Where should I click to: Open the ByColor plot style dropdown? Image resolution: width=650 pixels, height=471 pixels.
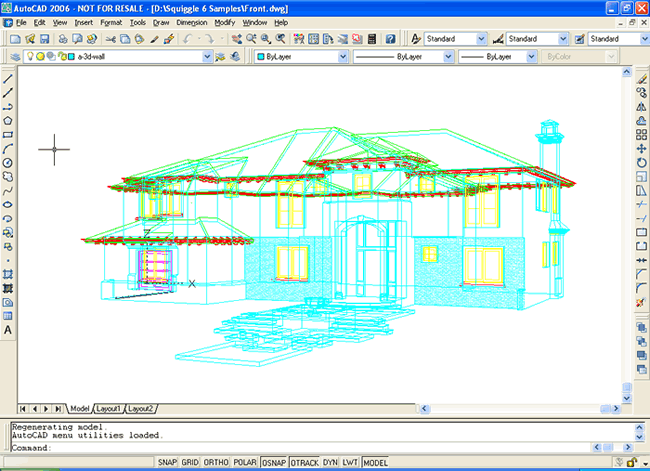click(x=611, y=57)
